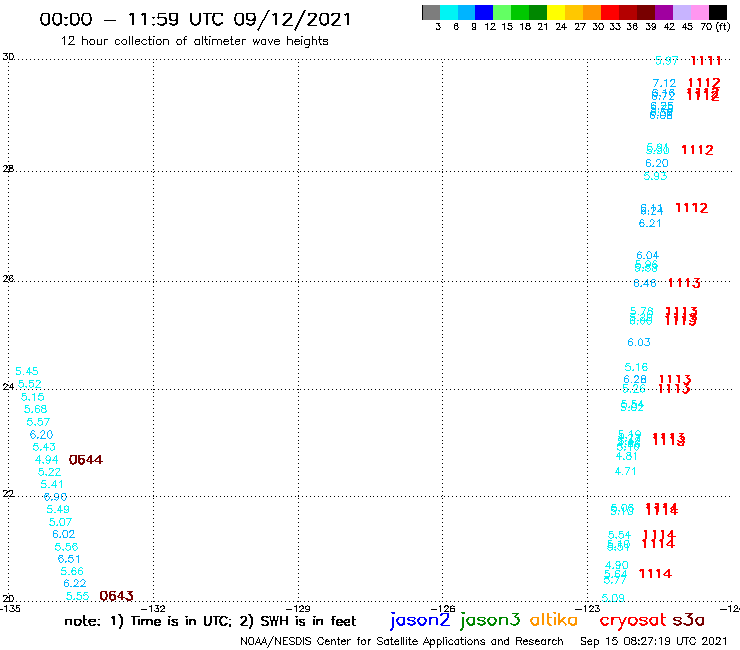The width and height of the screenshot is (740, 650).
Task: Click the 'NOAA/NESDIS Center for Satellite Applications' credit
Action: tap(402, 641)
